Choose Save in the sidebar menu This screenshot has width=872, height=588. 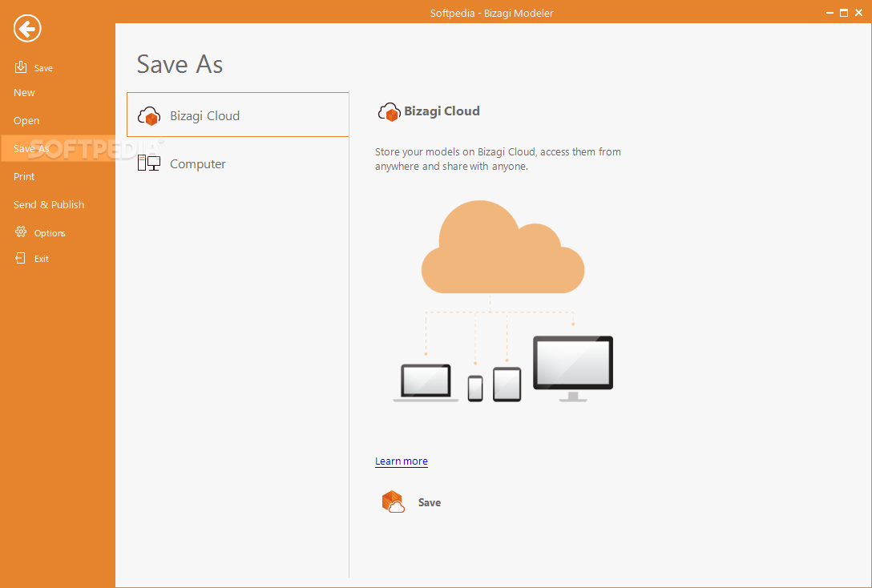pyautogui.click(x=43, y=68)
